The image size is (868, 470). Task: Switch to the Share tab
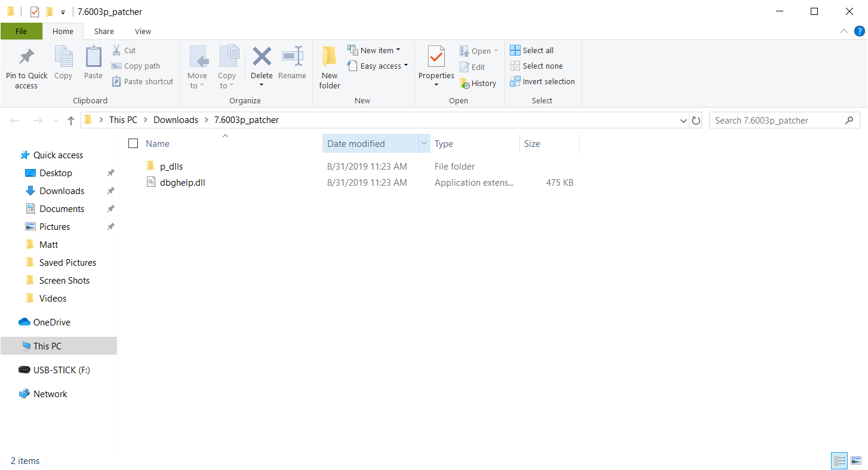pos(104,32)
